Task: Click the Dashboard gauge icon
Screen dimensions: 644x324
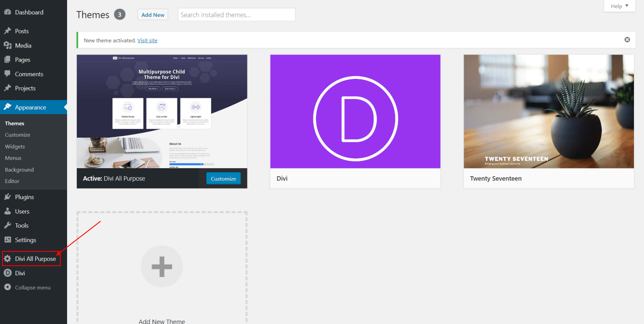Action: [8, 12]
